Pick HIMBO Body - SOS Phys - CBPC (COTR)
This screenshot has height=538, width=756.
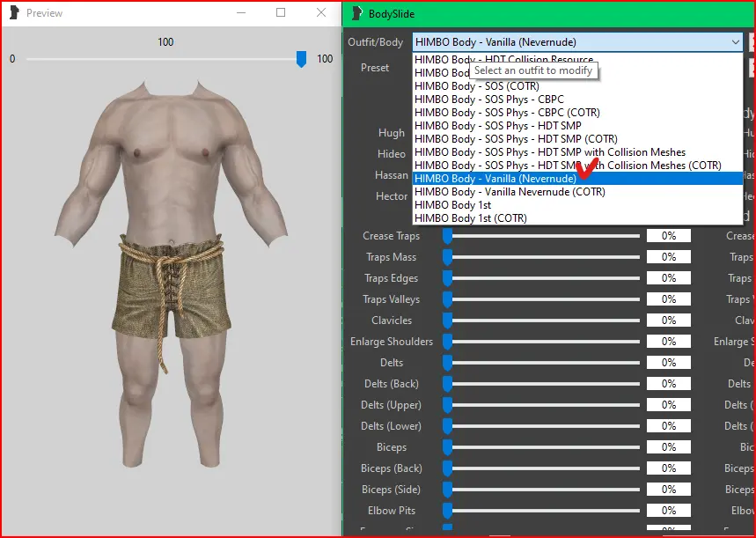[577, 113]
